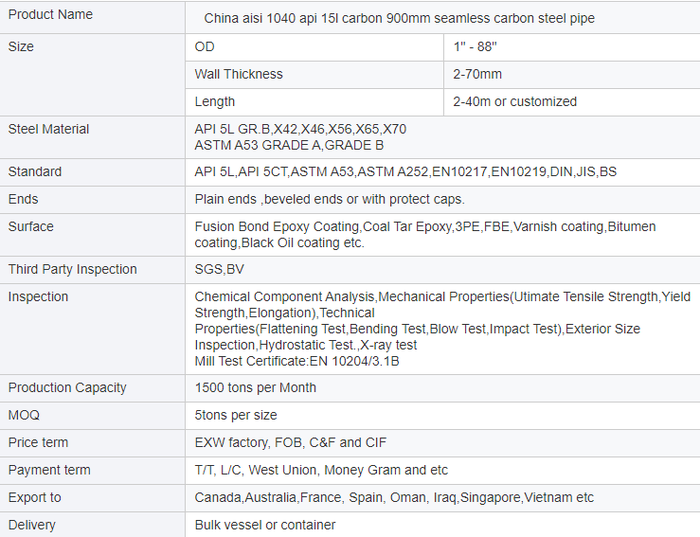Viewport: 700px width, 537px height.
Task: Click the '2-40m or customized' length value
Action: tap(514, 101)
